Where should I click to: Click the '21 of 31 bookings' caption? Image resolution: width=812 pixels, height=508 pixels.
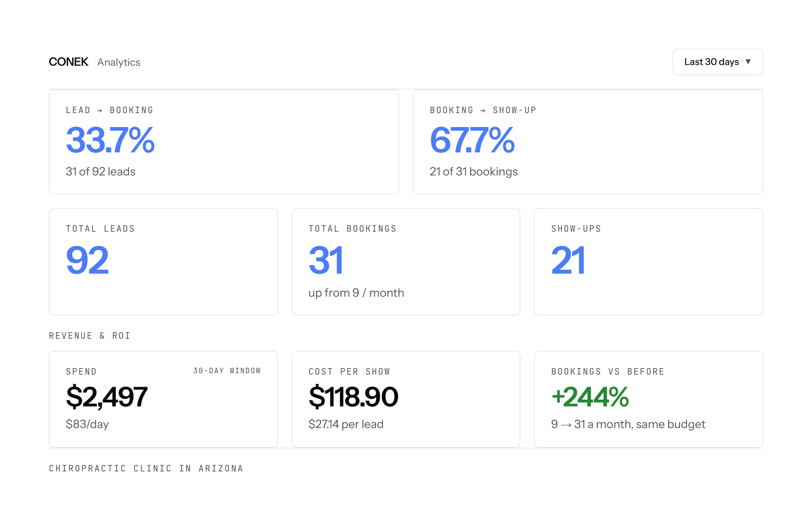coord(474,172)
